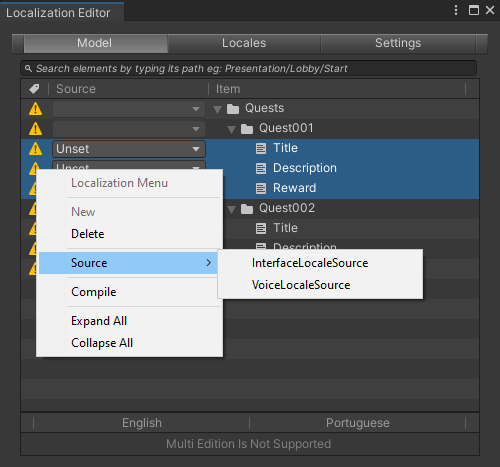The width and height of the screenshot is (500, 467).
Task: Switch to the Locales tab
Action: point(244,43)
